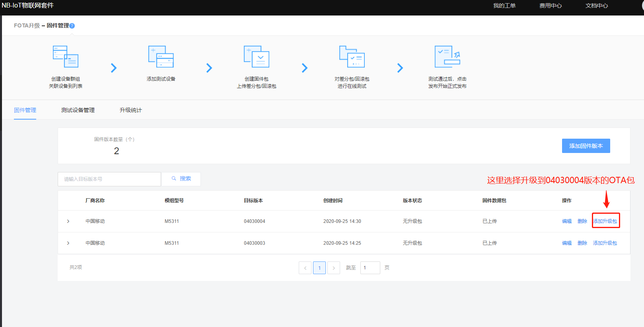This screenshot has height=327, width=644.
Task: Click 编辑 for version 04030003
Action: coord(567,243)
